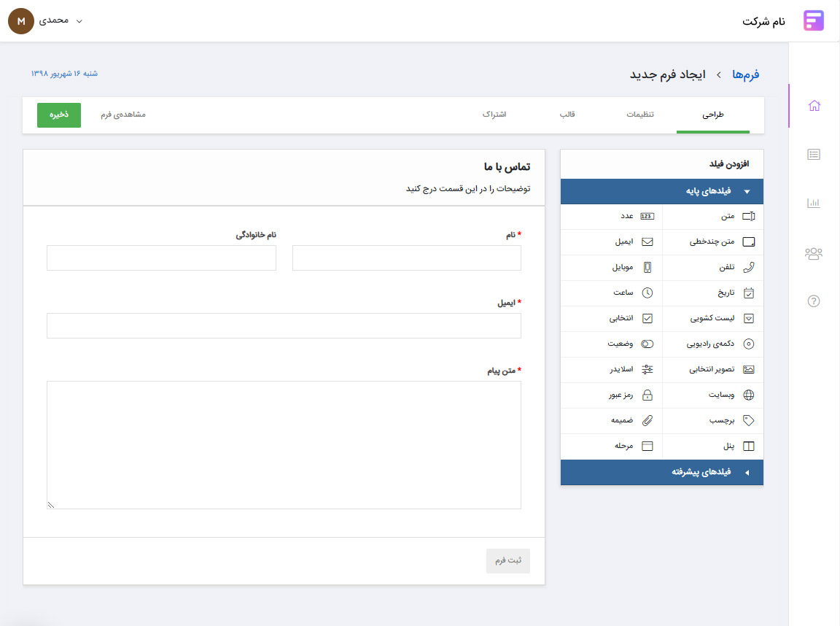The image size is (840, 626).
Task: Add a پنل panel field icon
Action: pos(749,446)
